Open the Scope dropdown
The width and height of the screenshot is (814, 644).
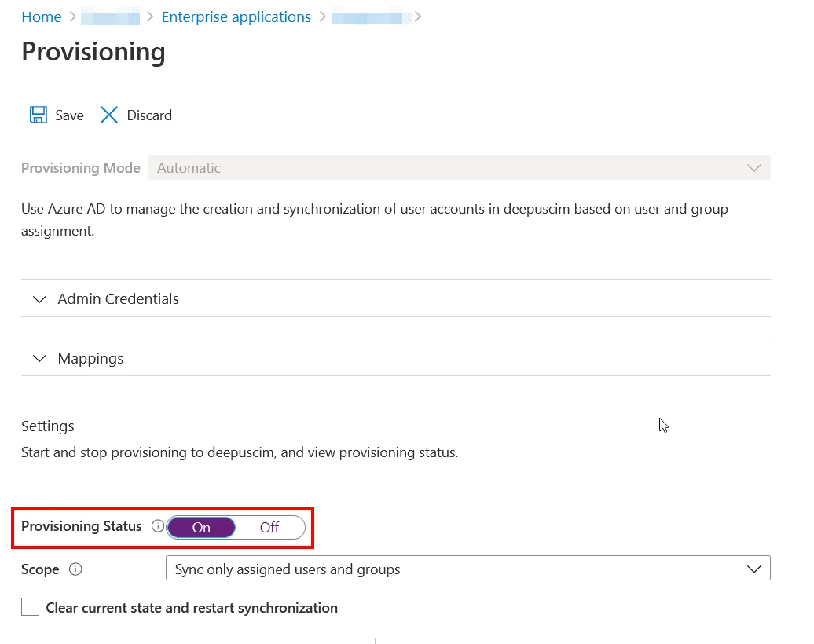tap(467, 569)
